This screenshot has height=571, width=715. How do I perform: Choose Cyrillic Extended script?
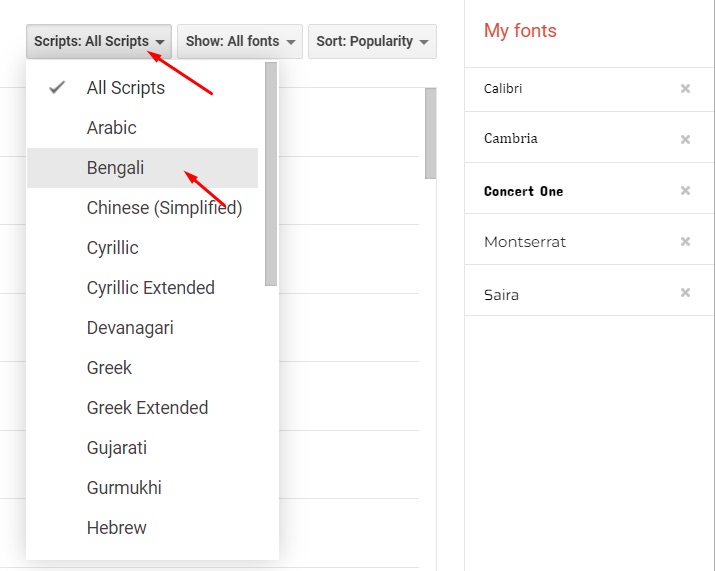(x=142, y=288)
